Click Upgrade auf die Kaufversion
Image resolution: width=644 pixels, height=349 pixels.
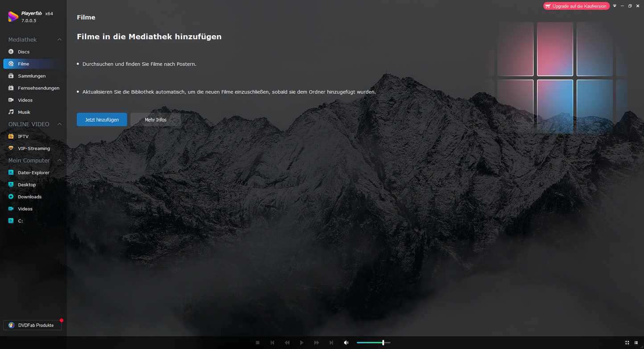coord(576,6)
